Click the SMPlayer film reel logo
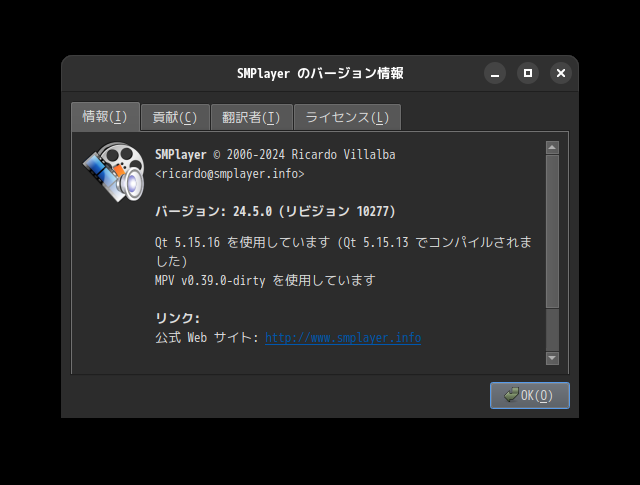Screen dimensions: 640x485 coord(114,172)
